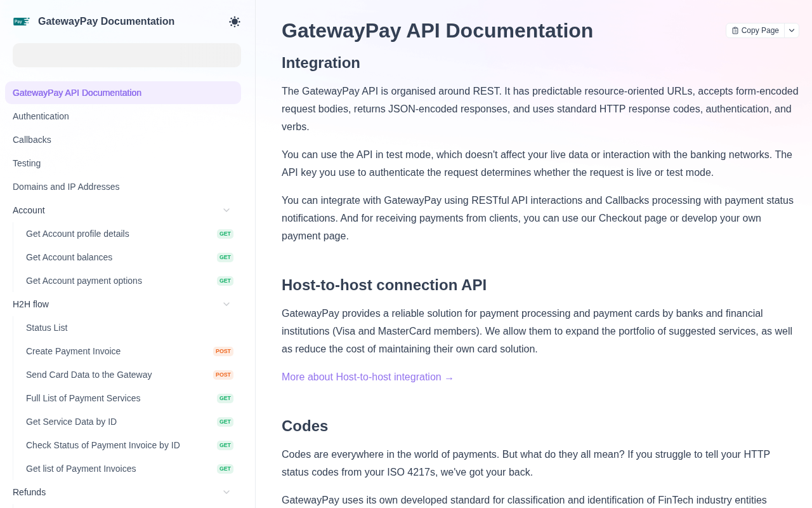This screenshot has height=508, width=812.
Task: Collapse the Account section chevron
Action: [x=226, y=210]
